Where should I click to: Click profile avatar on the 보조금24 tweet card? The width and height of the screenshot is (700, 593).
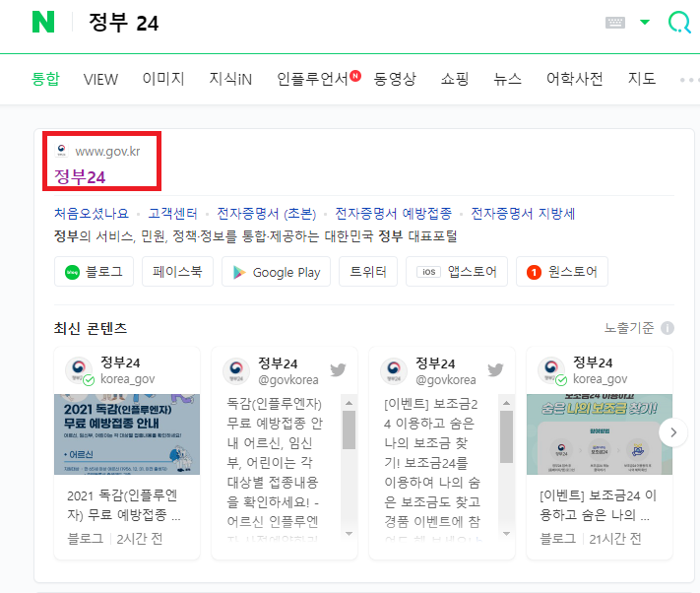[x=394, y=370]
